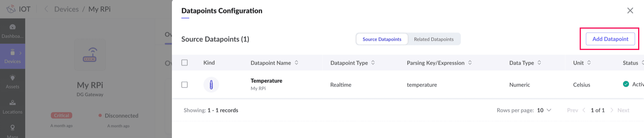Open the Temperature datapoint name

pos(266,81)
